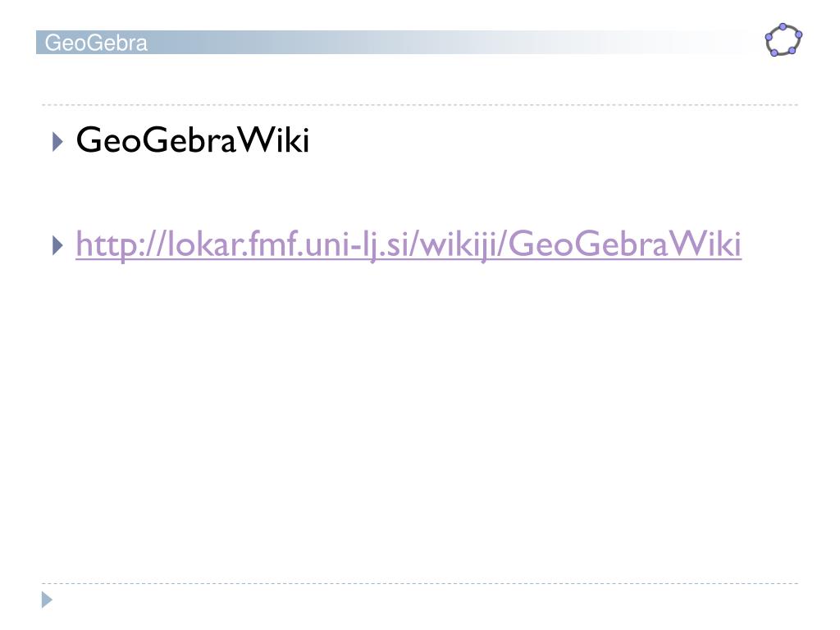Click the GeoGebra logo icon
Image resolution: width=840 pixels, height=630 pixels.
783,39
